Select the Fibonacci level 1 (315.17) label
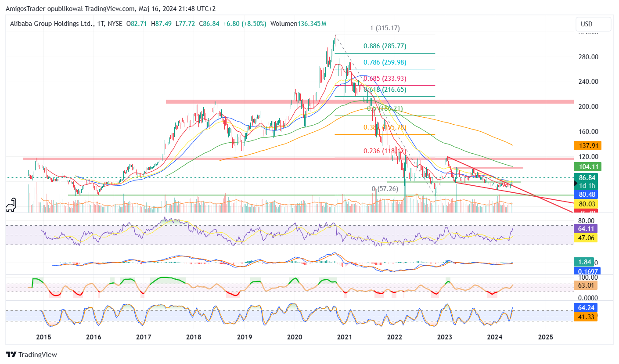 pos(385,28)
